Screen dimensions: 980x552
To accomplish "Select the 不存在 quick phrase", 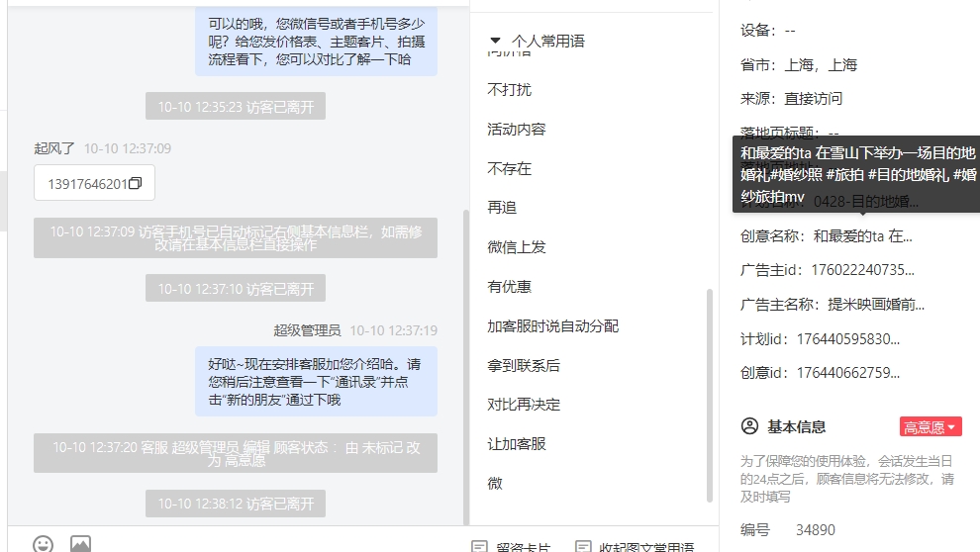I will 510,168.
